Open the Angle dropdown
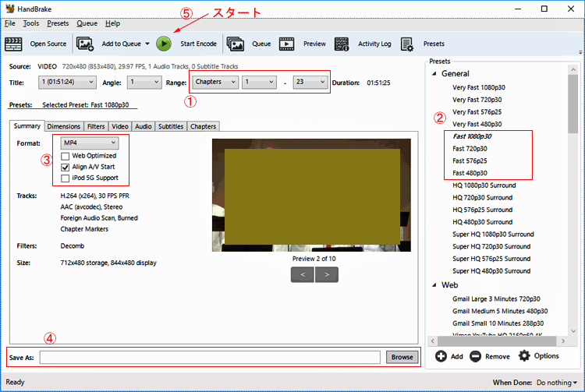This screenshot has width=585, height=392. 144,83
